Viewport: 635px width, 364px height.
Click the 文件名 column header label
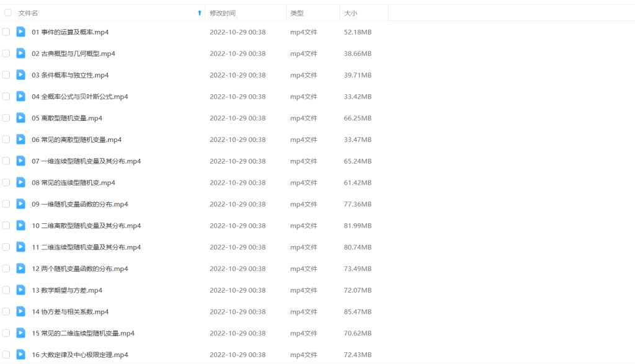tap(28, 13)
